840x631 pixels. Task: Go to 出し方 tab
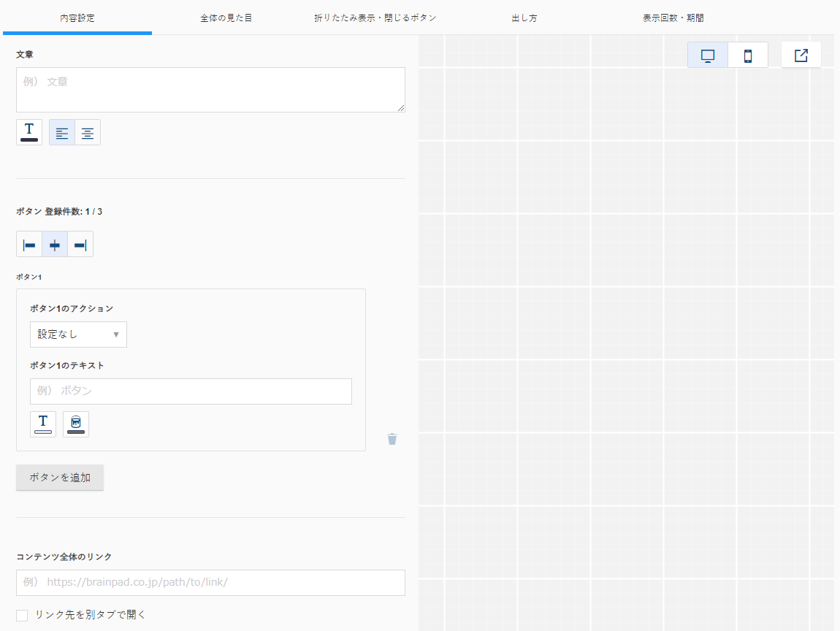click(524, 18)
